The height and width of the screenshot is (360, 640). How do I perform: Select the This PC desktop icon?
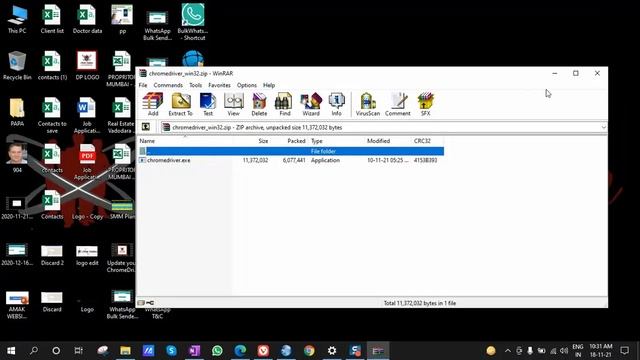point(17,20)
